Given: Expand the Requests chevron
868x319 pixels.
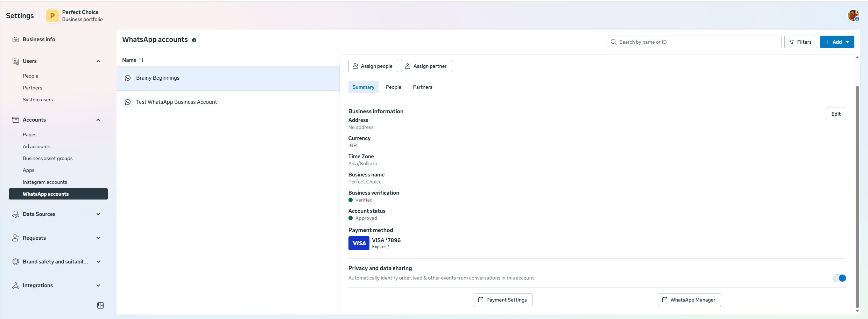Looking at the screenshot, I should click(x=98, y=238).
